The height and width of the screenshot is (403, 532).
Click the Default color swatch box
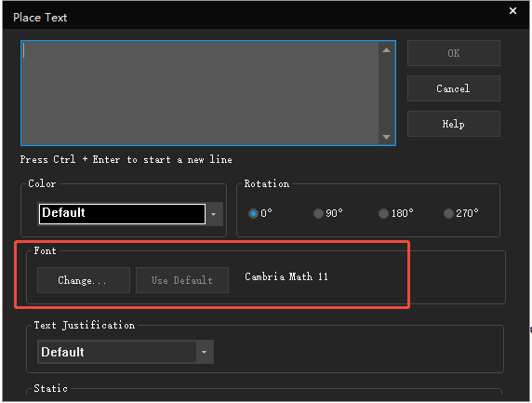122,214
